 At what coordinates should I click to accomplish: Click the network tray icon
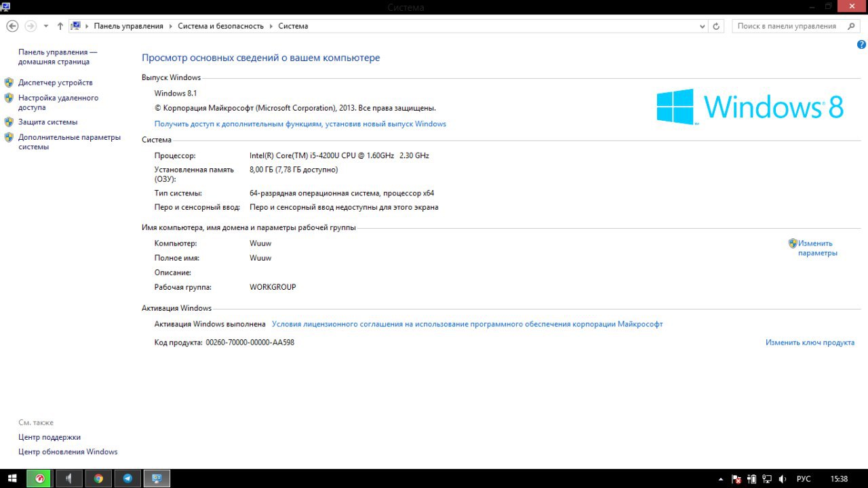click(x=768, y=479)
